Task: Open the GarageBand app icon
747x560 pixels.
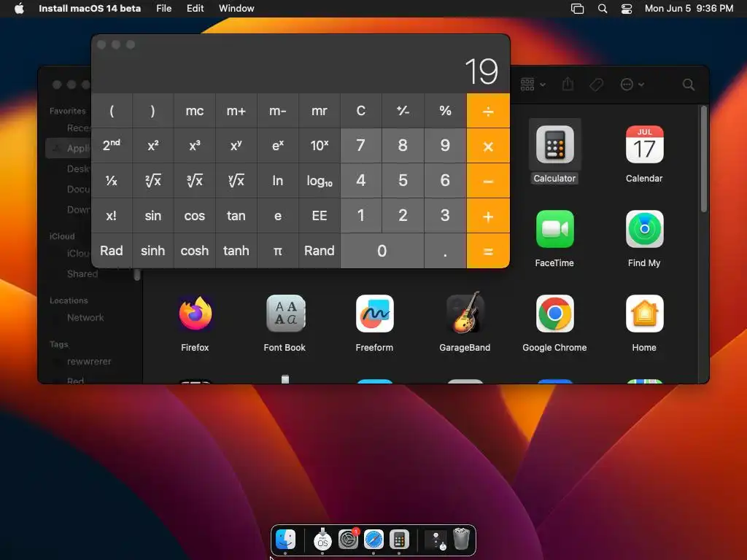Action: 465,314
